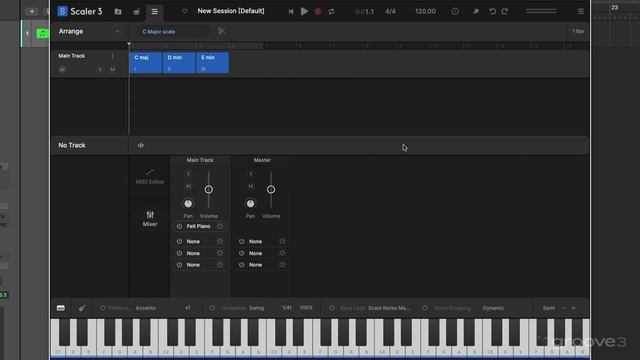Open settings gear on Master third None slot
The height and width of the screenshot is (360, 640).
pyautogui.click(x=282, y=265)
